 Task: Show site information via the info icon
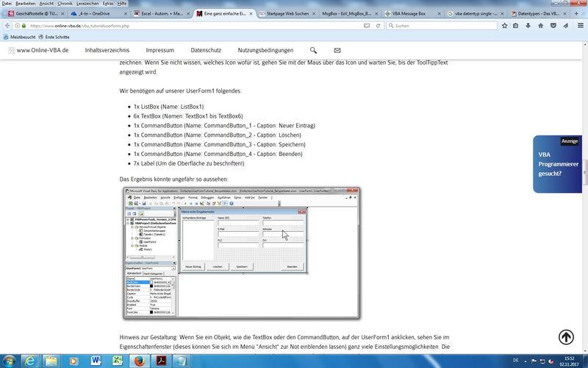coord(17,26)
